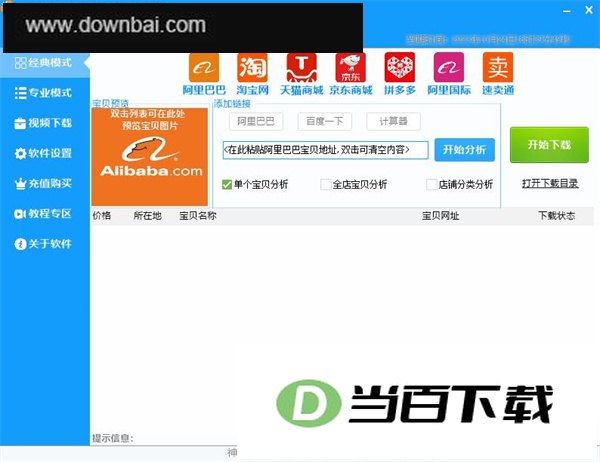Open the 打开下载目录 link
The image size is (600, 462).
coord(550,184)
